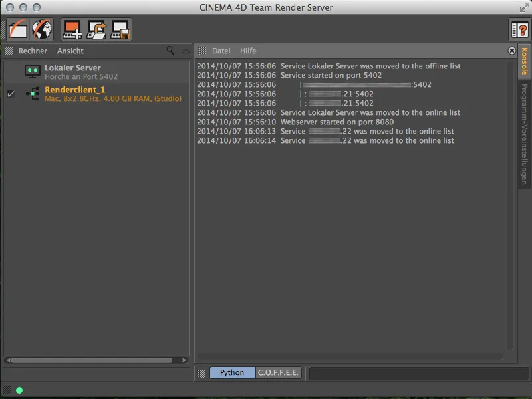The image size is (532, 399).
Task: Toggle the eye-shaped filter icon beside the magnifier
Action: point(186,51)
